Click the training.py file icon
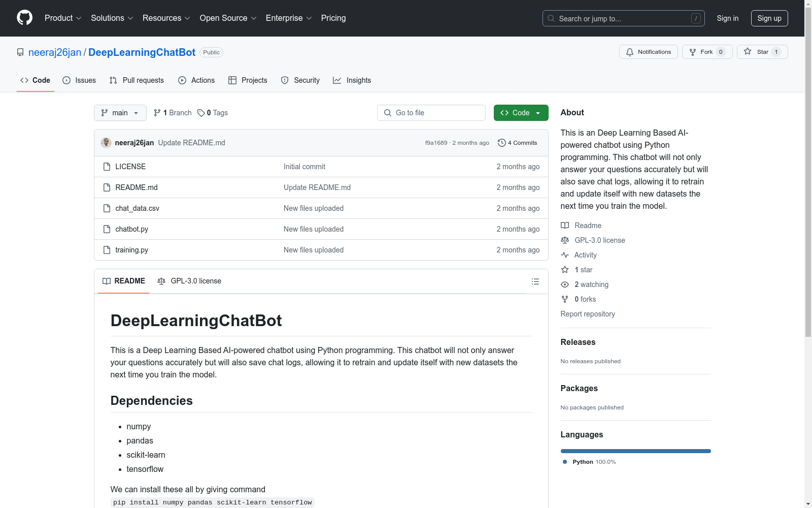 (107, 250)
